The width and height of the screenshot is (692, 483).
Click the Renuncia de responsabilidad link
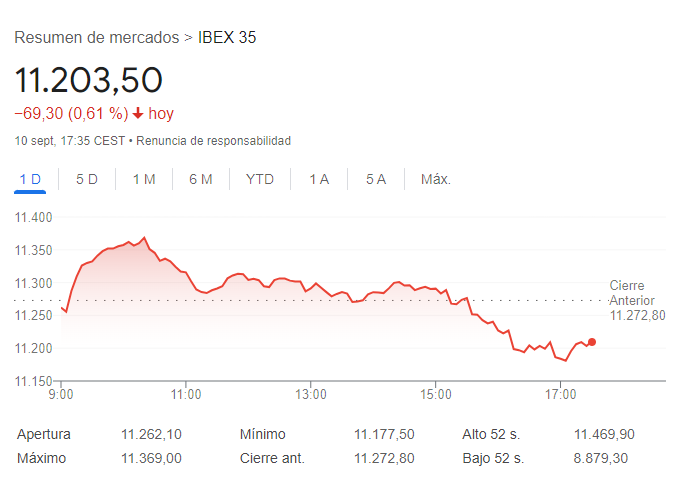(x=213, y=141)
